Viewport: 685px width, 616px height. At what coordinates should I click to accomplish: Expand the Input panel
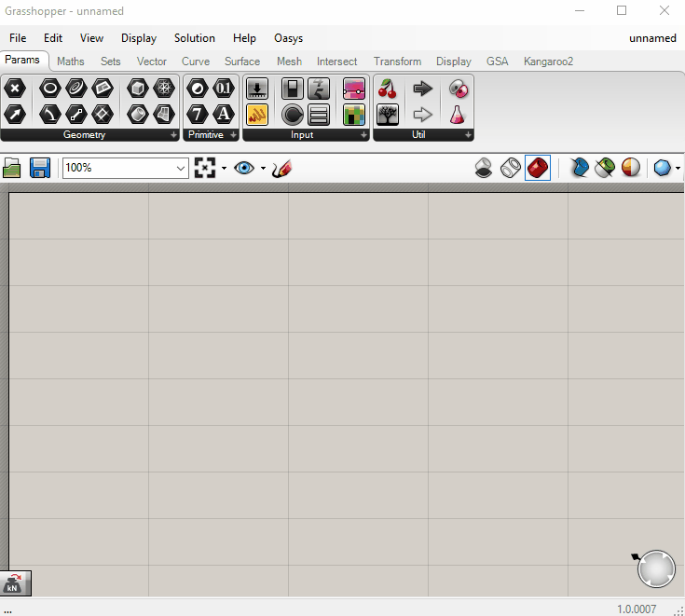[x=363, y=135]
